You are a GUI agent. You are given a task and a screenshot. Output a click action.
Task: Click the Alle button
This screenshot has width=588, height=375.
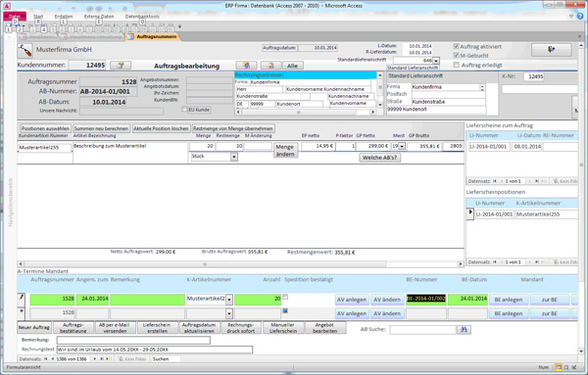[292, 66]
